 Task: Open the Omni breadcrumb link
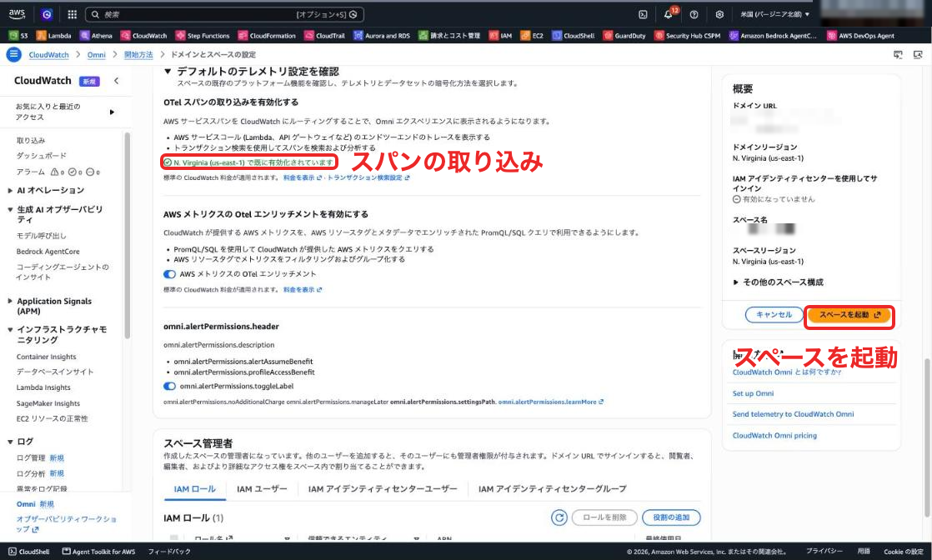pos(97,55)
